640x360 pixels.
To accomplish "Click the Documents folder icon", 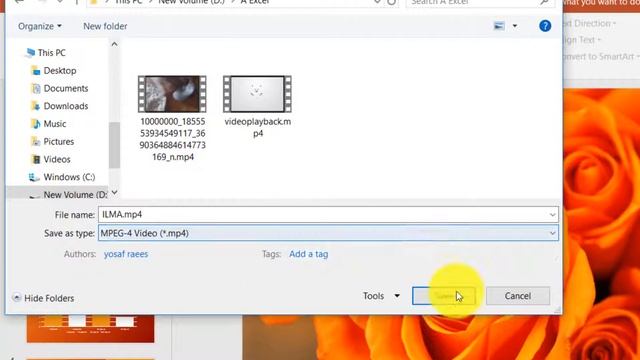I will pyautogui.click(x=36, y=89).
